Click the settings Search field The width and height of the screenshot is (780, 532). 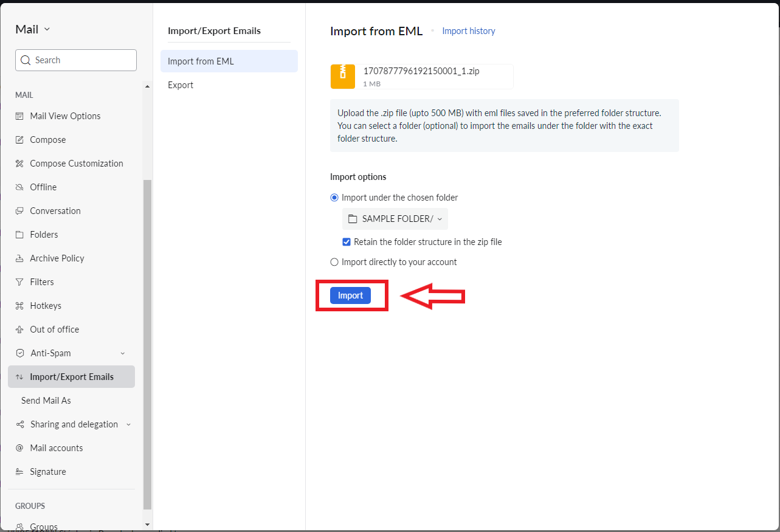[82, 60]
